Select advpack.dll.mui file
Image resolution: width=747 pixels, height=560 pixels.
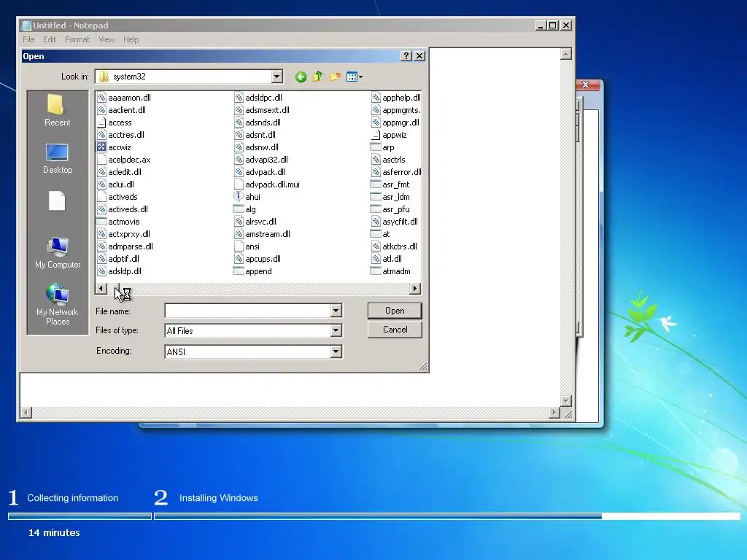coord(267,184)
